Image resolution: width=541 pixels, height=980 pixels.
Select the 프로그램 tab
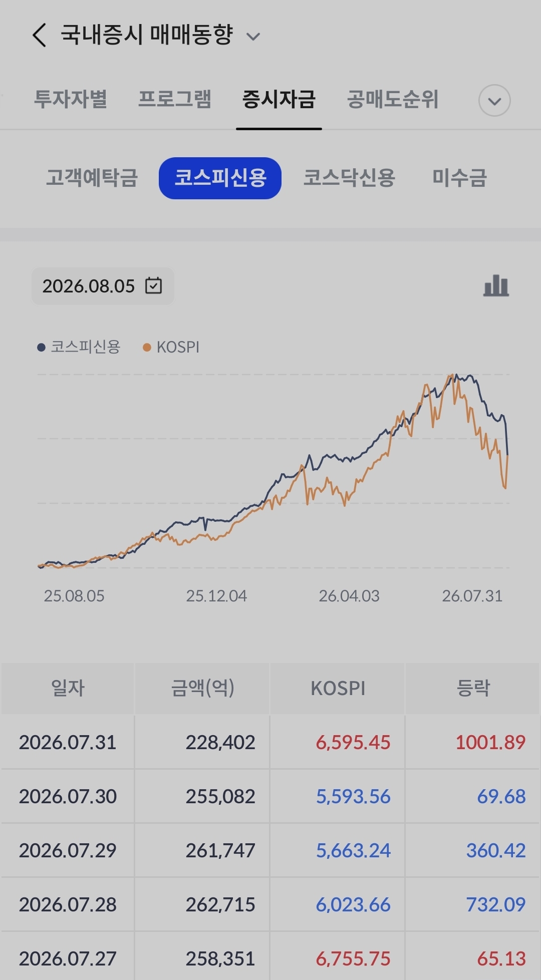tap(174, 99)
